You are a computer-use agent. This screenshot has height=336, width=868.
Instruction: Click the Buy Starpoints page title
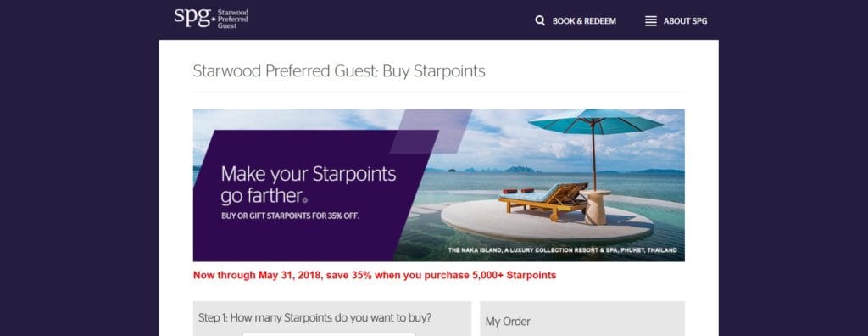(339, 71)
